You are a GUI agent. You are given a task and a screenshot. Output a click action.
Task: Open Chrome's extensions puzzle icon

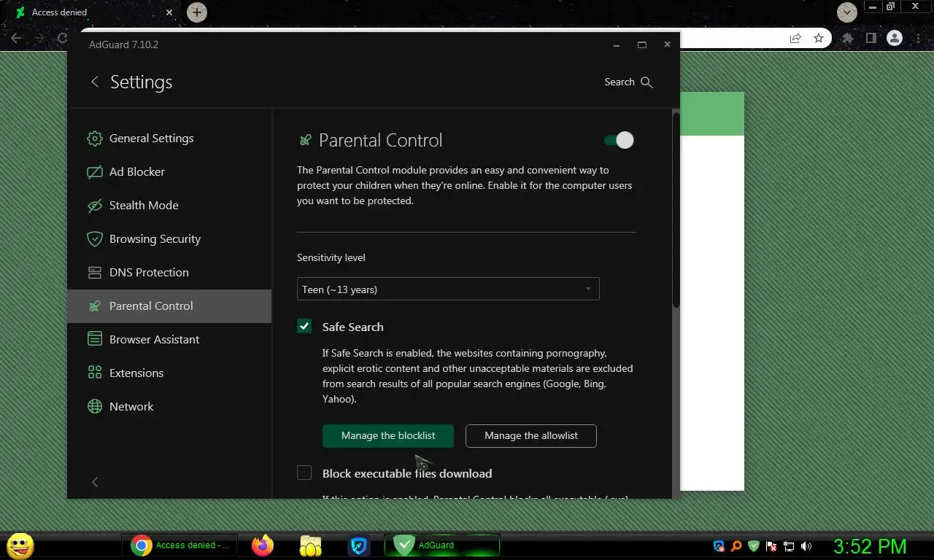(848, 38)
